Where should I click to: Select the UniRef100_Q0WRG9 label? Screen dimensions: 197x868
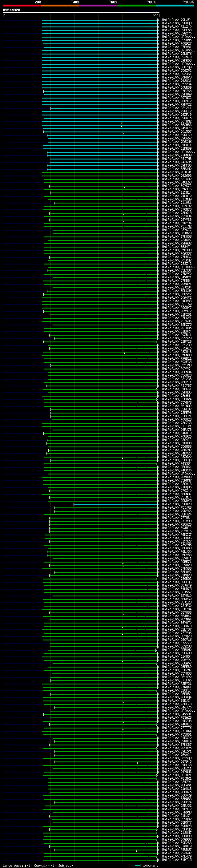tap(177, 88)
